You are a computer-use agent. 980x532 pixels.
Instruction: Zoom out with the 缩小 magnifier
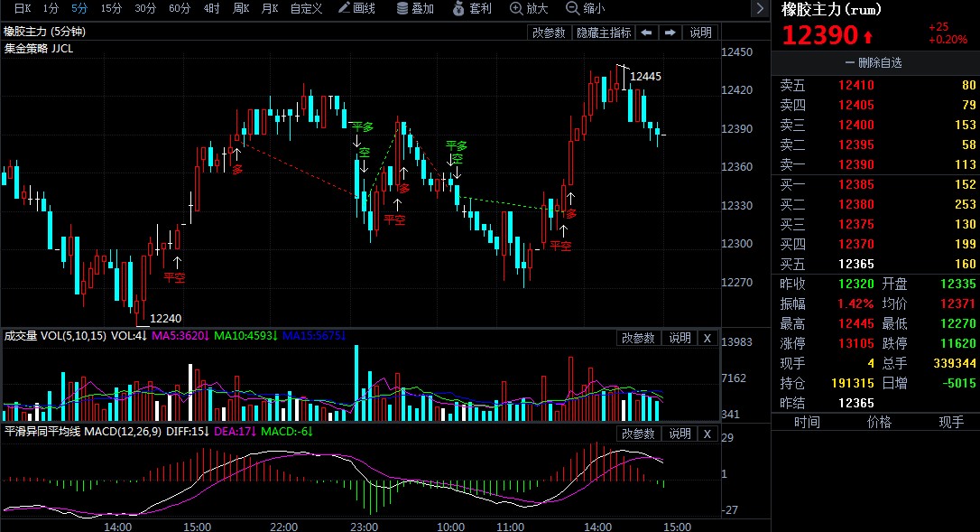pyautogui.click(x=585, y=8)
